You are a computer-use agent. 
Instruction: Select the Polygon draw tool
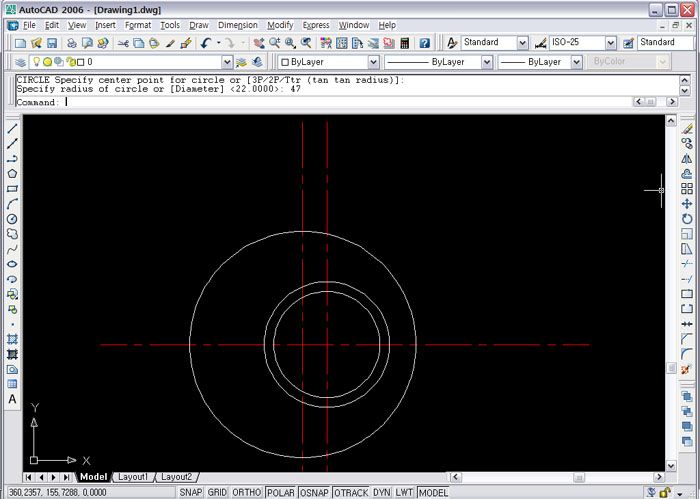click(12, 174)
